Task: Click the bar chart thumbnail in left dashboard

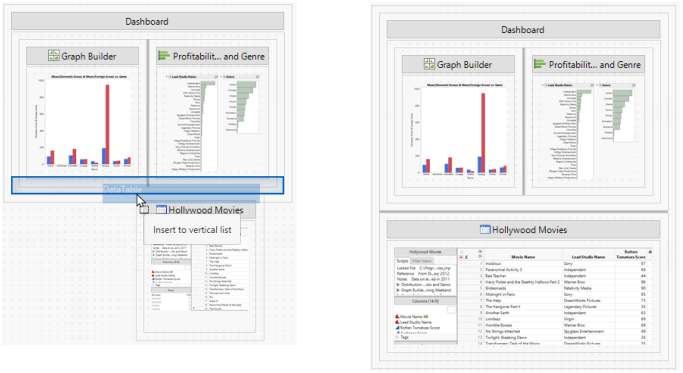Action: (x=83, y=122)
